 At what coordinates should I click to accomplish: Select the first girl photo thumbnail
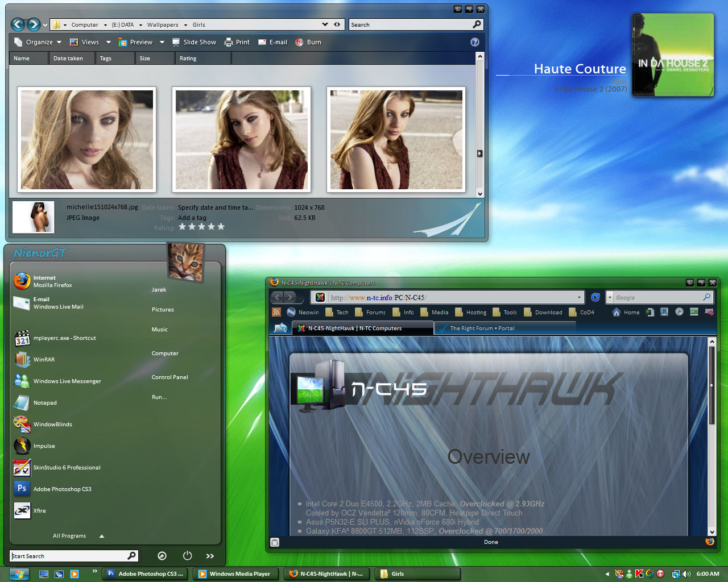[x=87, y=139]
